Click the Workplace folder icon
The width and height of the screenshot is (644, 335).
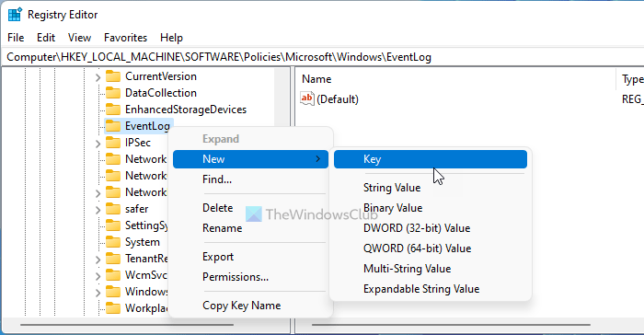pyautogui.click(x=113, y=308)
